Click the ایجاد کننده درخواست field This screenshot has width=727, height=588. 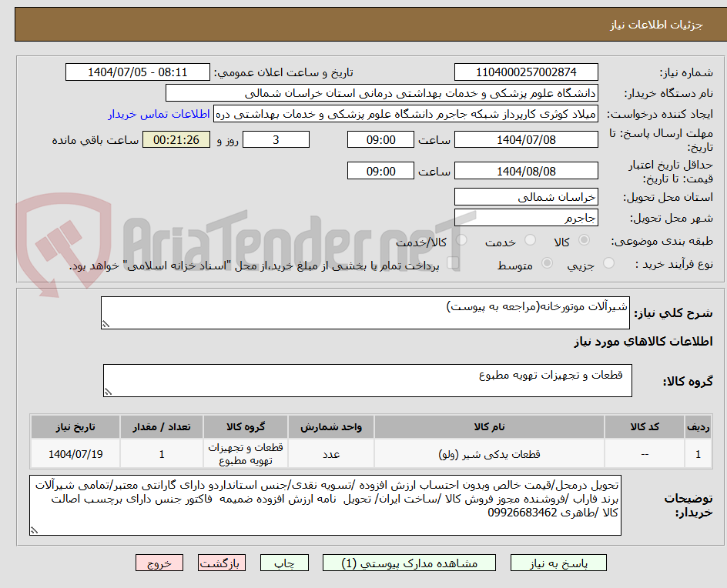406,114
